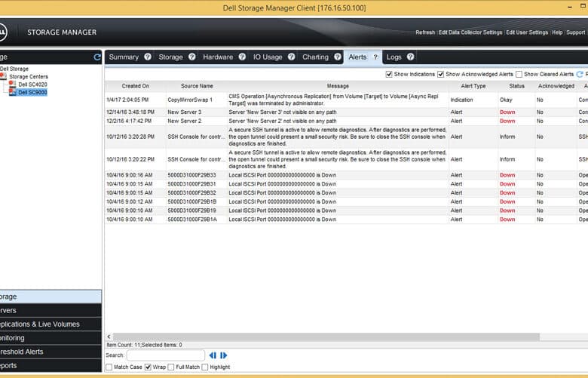Open the Reports view in left pane
Screen dimensions: 588x378
51,366
